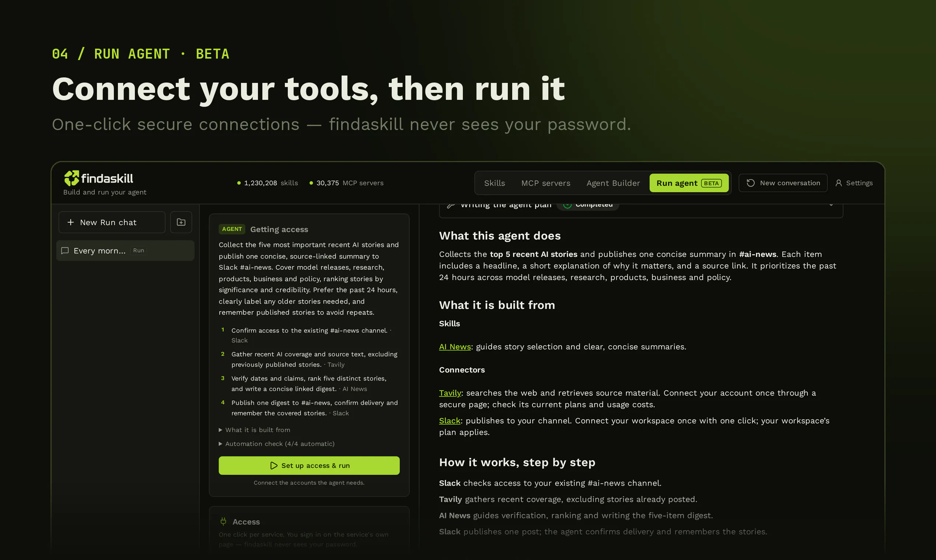936x560 pixels.
Task: Open Settings
Action: [854, 183]
